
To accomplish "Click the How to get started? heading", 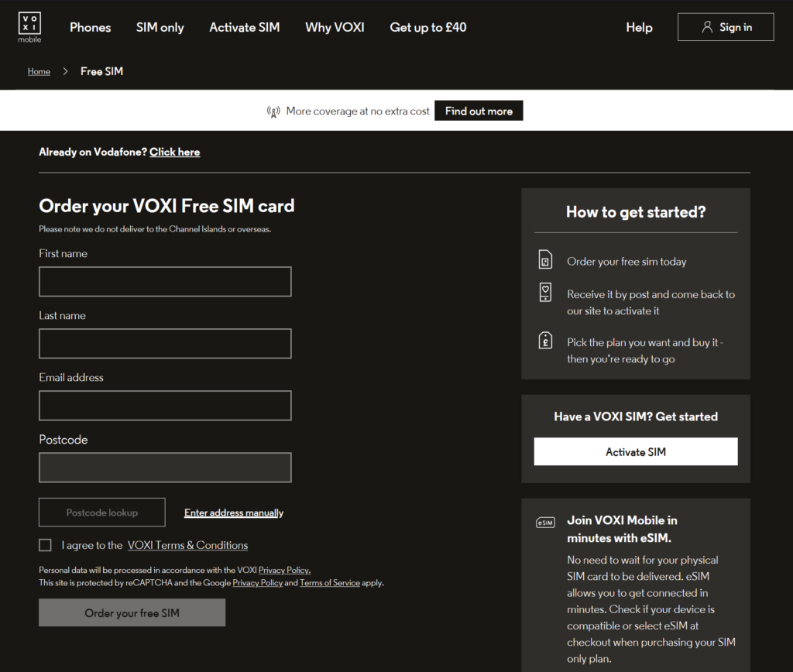I will point(636,212).
